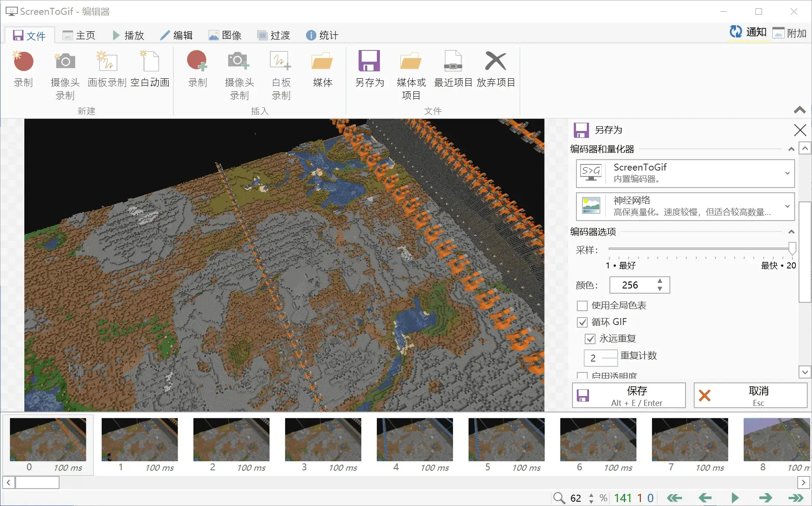Click the 保存 save button

[x=629, y=395]
